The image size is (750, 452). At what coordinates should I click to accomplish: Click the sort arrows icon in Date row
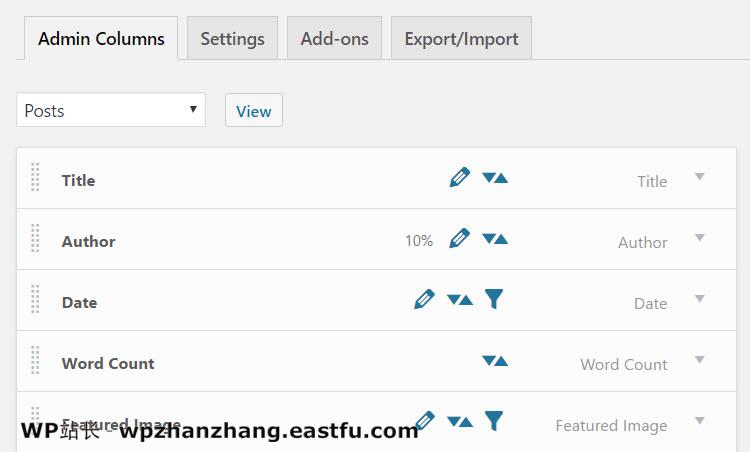(459, 300)
